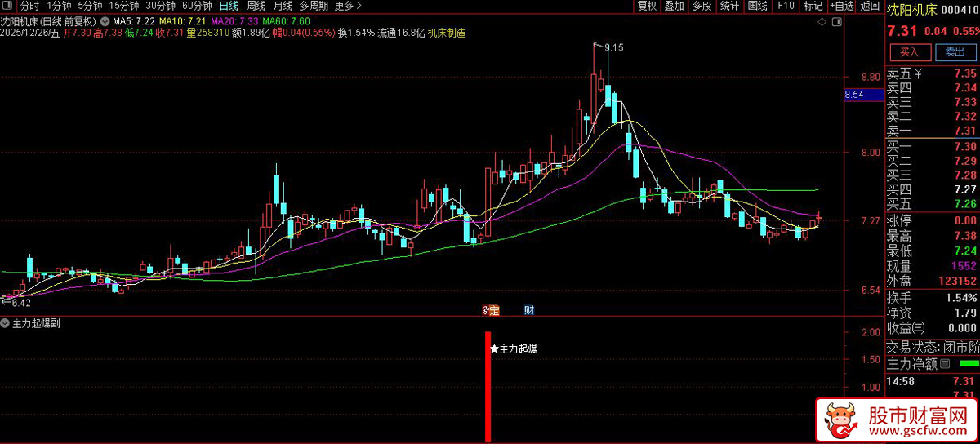Click the magenta MA20: 7.33 label
The width and height of the screenshot is (980, 444).
[x=234, y=20]
